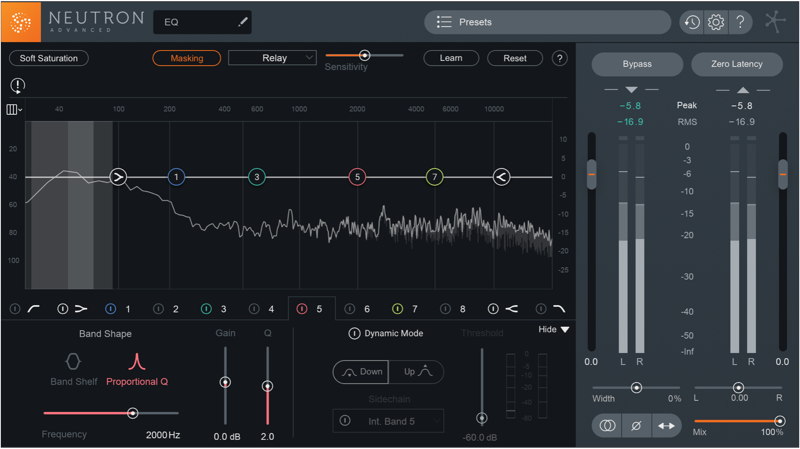800x449 pixels.
Task: Select the high shelf node on EQ curve
Action: (x=502, y=177)
